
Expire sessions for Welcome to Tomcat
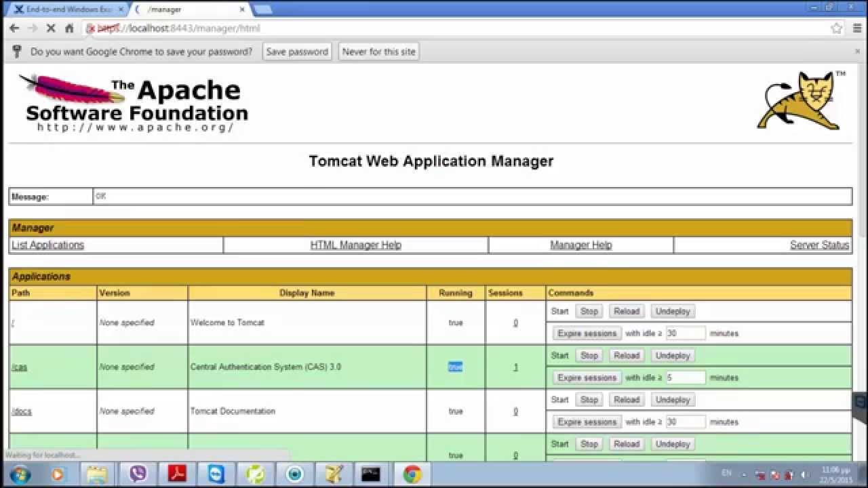pos(587,333)
